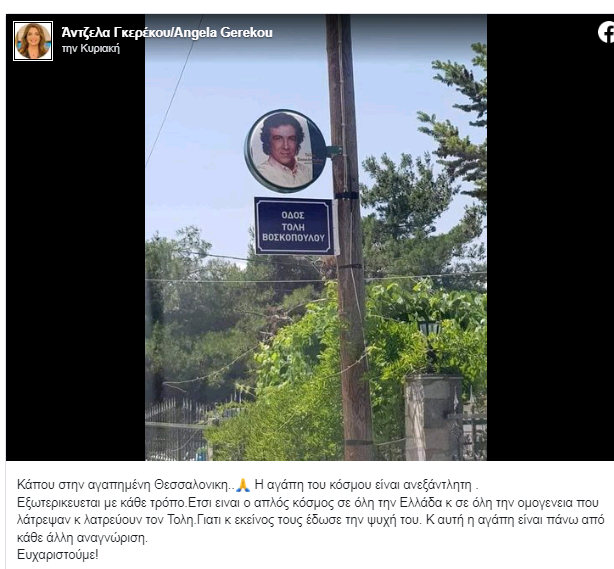Open the Facebook logo icon

click(x=606, y=32)
